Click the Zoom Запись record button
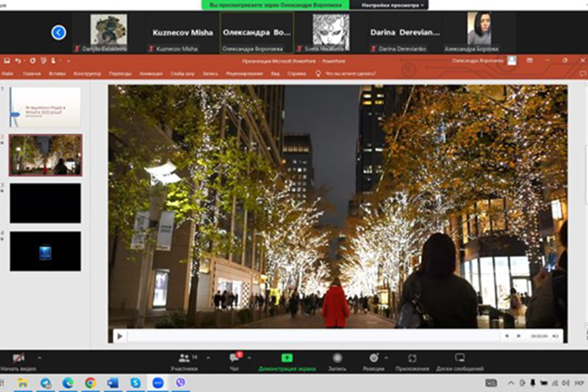The height and width of the screenshot is (392, 588). point(337,362)
